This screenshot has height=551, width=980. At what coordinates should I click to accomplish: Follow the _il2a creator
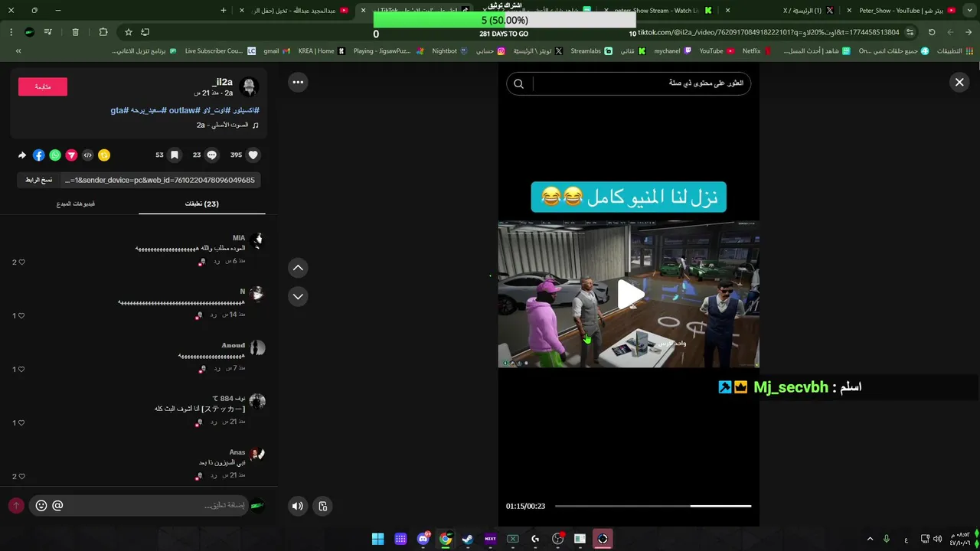coord(43,86)
